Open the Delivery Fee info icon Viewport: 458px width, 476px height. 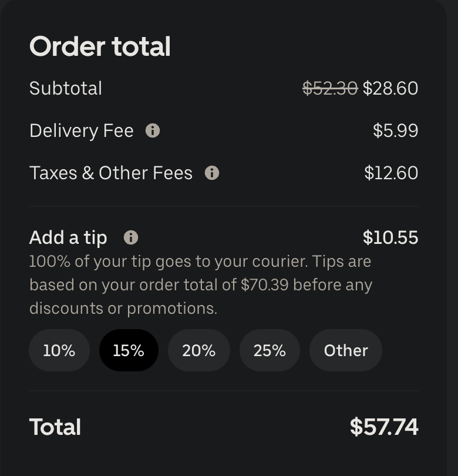[x=153, y=131]
